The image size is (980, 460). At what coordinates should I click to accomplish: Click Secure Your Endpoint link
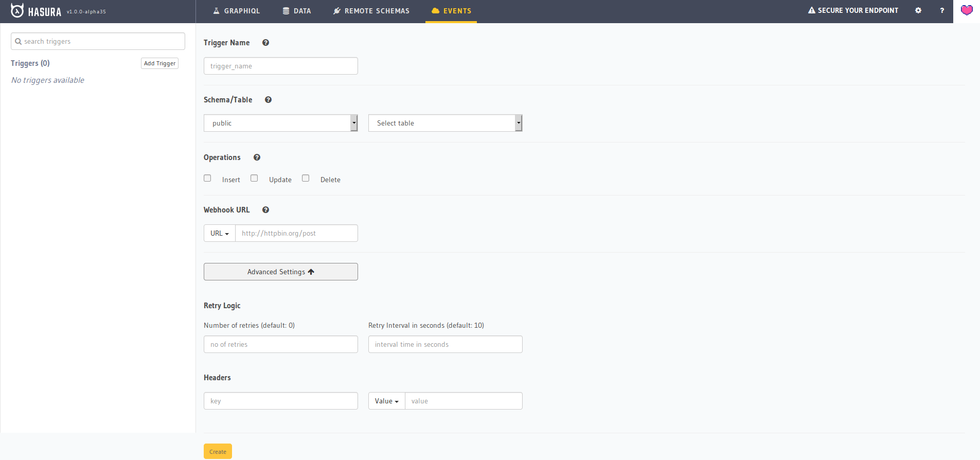point(853,10)
